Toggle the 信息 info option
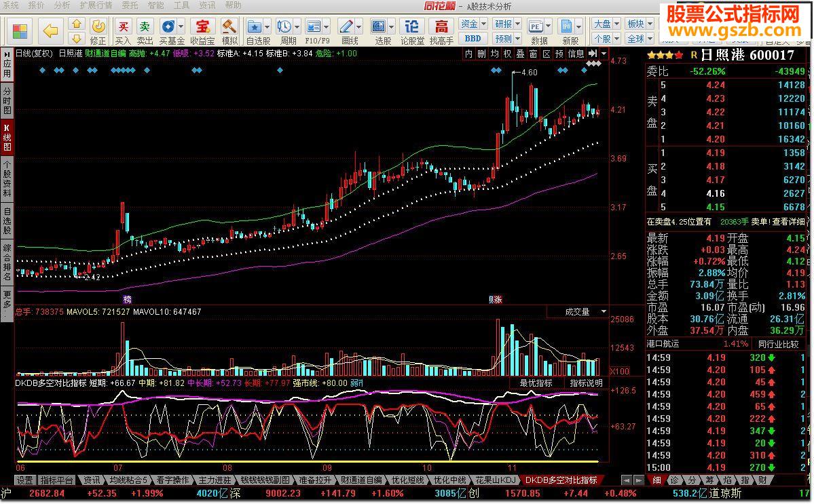Viewport: 814px width, 504px height. tap(576, 54)
